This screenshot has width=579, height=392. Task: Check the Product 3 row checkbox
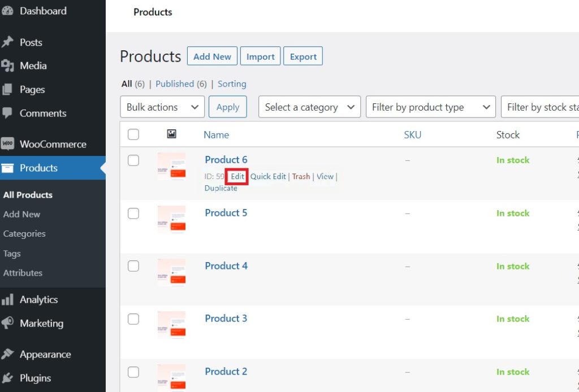pyautogui.click(x=133, y=319)
